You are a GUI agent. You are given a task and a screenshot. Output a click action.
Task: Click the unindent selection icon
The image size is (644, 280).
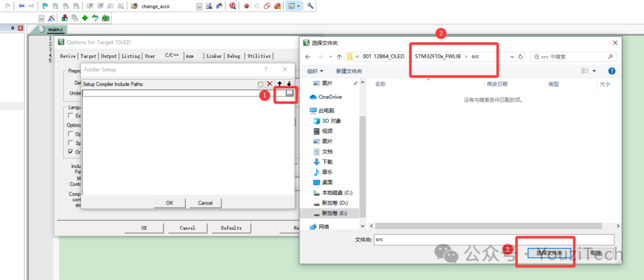coord(100,6)
